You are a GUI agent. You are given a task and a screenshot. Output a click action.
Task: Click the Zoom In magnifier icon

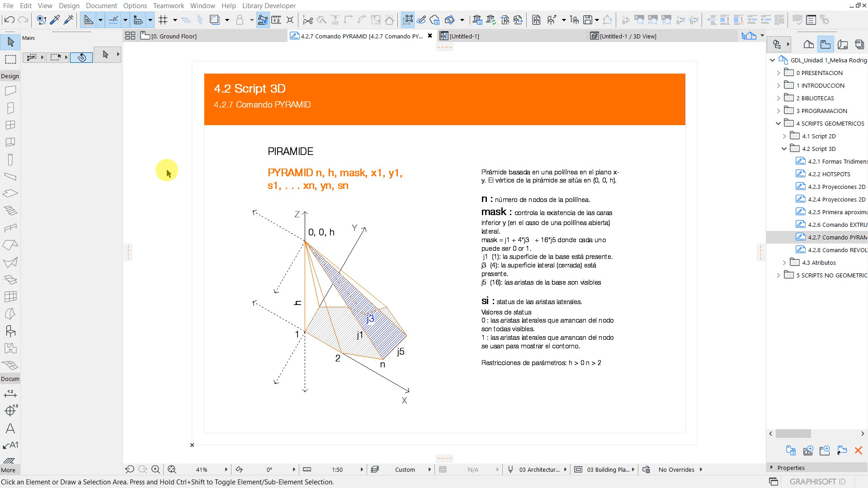click(156, 469)
